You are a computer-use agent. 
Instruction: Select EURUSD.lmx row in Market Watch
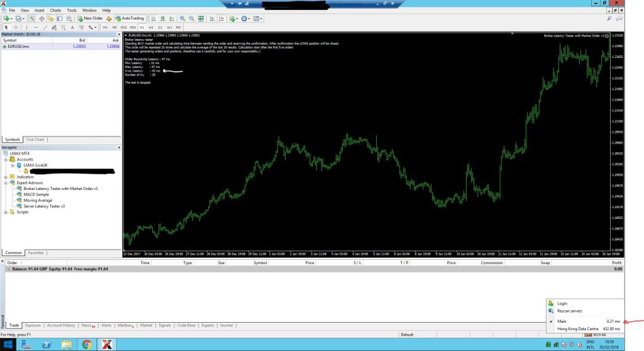tap(61, 47)
